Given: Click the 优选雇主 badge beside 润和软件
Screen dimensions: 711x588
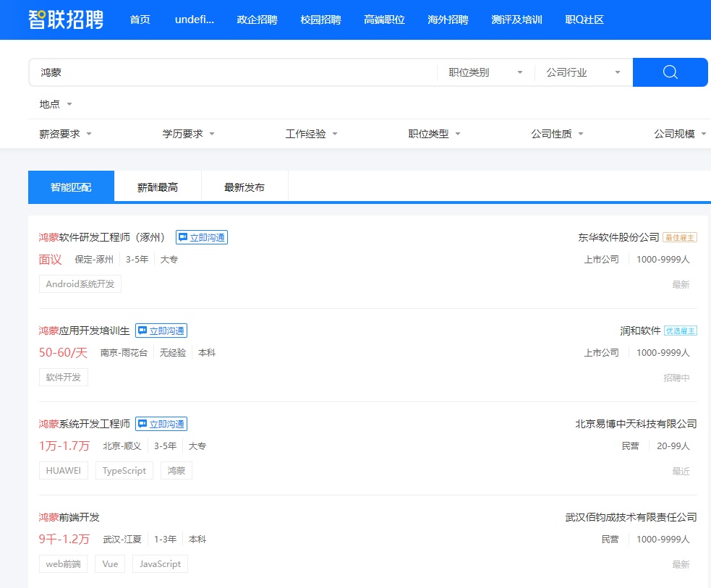Looking at the screenshot, I should click(680, 331).
